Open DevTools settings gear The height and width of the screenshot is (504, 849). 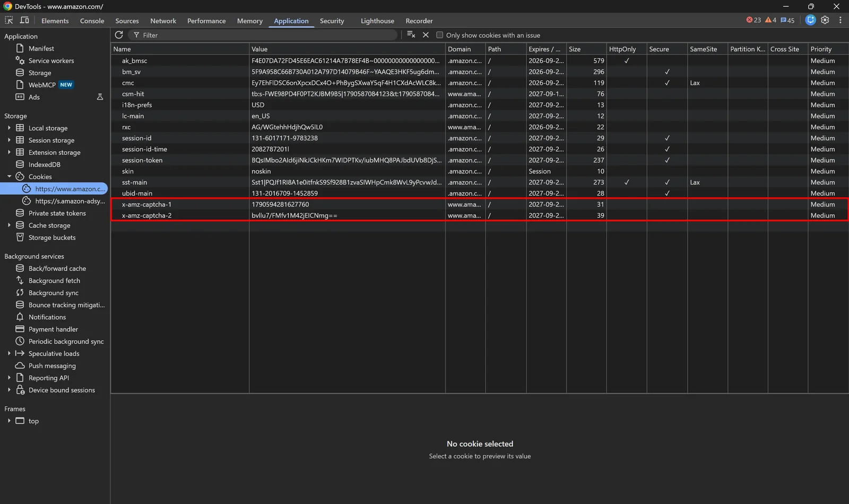(x=825, y=20)
